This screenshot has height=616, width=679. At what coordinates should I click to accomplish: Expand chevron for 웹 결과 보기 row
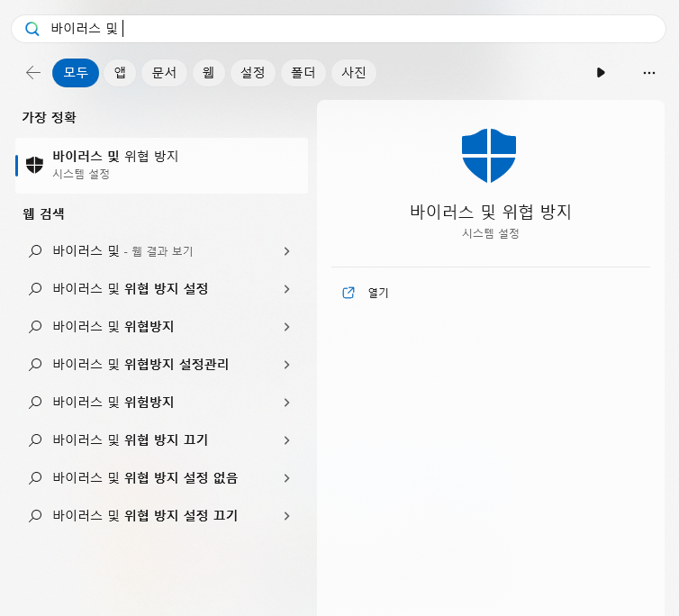[x=286, y=251]
